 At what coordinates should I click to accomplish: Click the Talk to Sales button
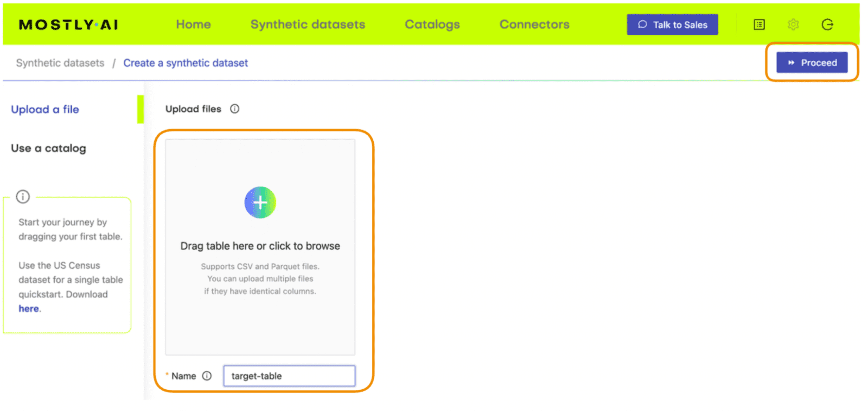672,24
